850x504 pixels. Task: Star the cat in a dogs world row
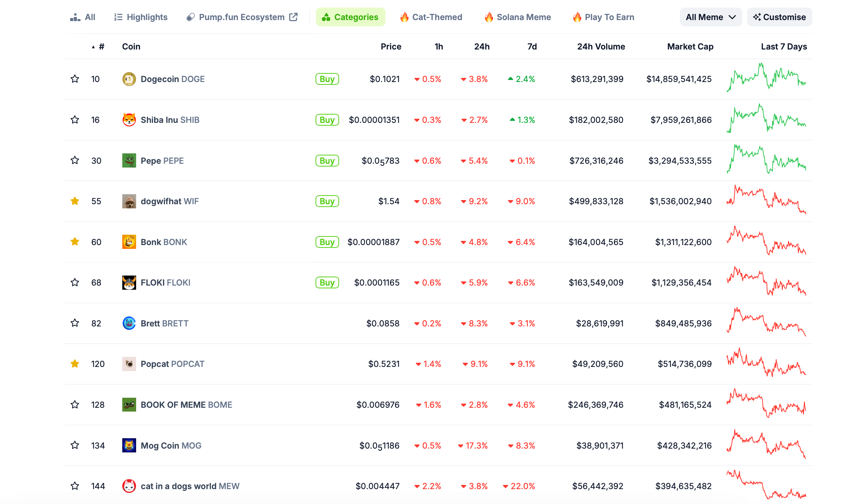tap(75, 486)
